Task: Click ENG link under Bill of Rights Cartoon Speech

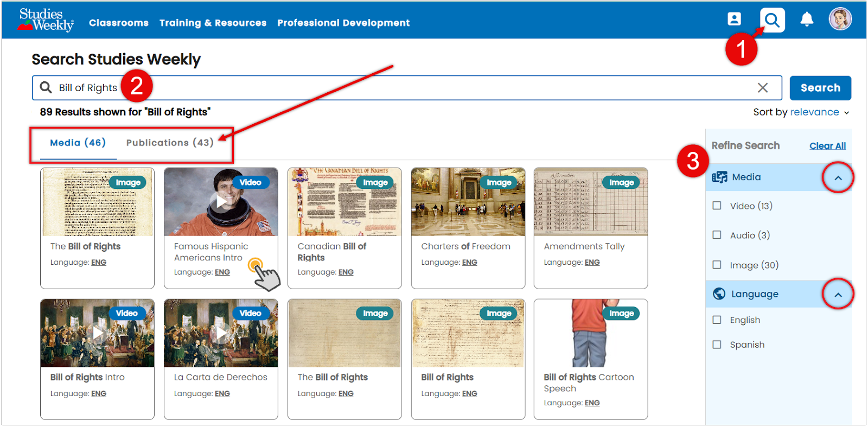Action: point(592,403)
